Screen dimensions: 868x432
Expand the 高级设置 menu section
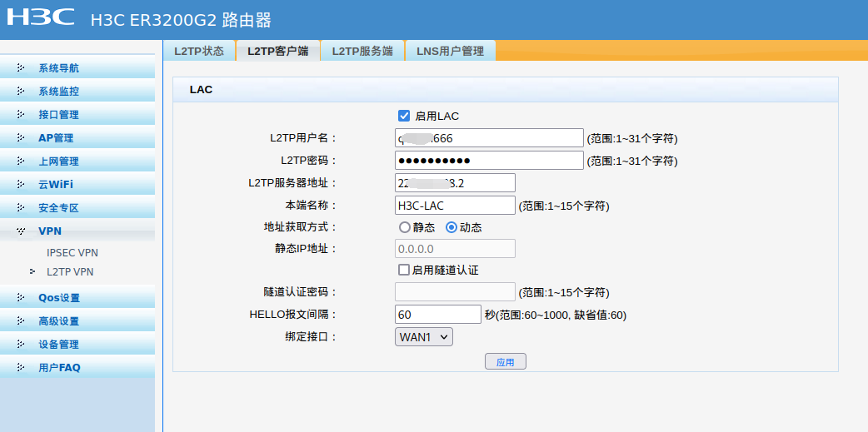[77, 320]
